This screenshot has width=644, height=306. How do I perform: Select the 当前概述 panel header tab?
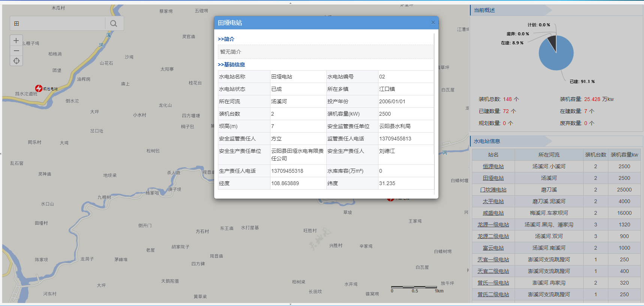click(x=484, y=10)
